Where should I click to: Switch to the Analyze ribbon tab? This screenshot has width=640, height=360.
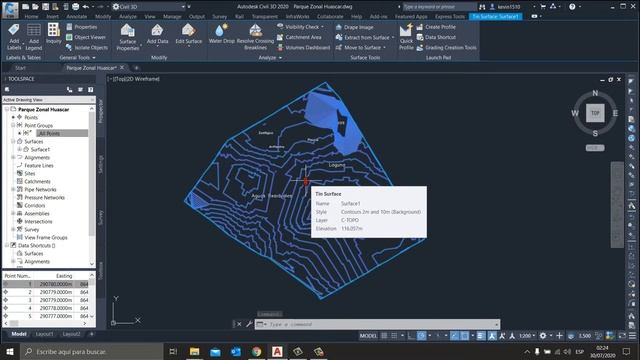click(128, 17)
